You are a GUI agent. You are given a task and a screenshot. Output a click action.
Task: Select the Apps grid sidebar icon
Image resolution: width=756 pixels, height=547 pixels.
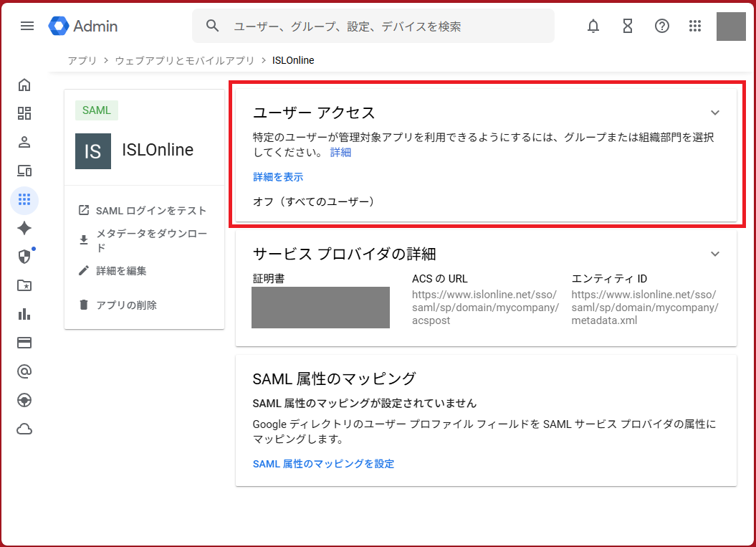coord(24,200)
